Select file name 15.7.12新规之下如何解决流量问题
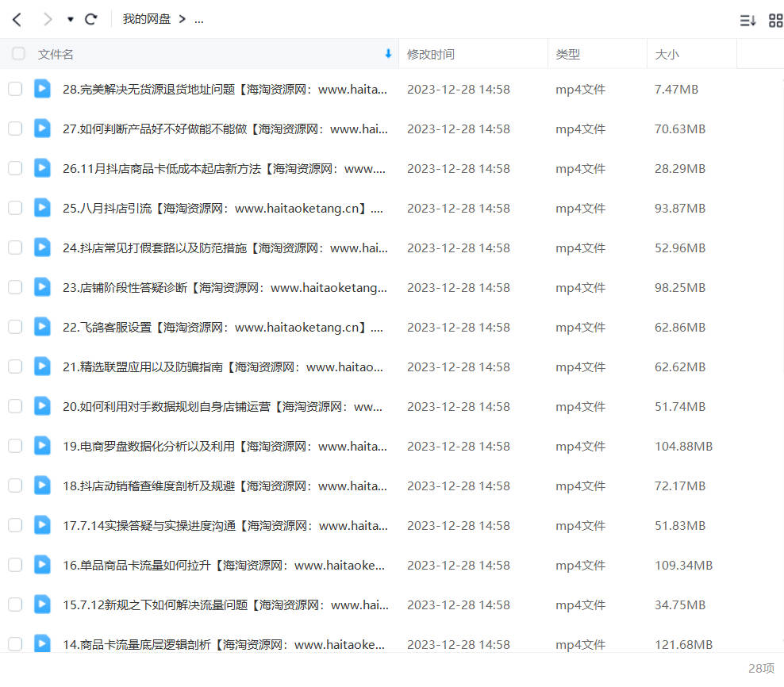 [x=225, y=605]
